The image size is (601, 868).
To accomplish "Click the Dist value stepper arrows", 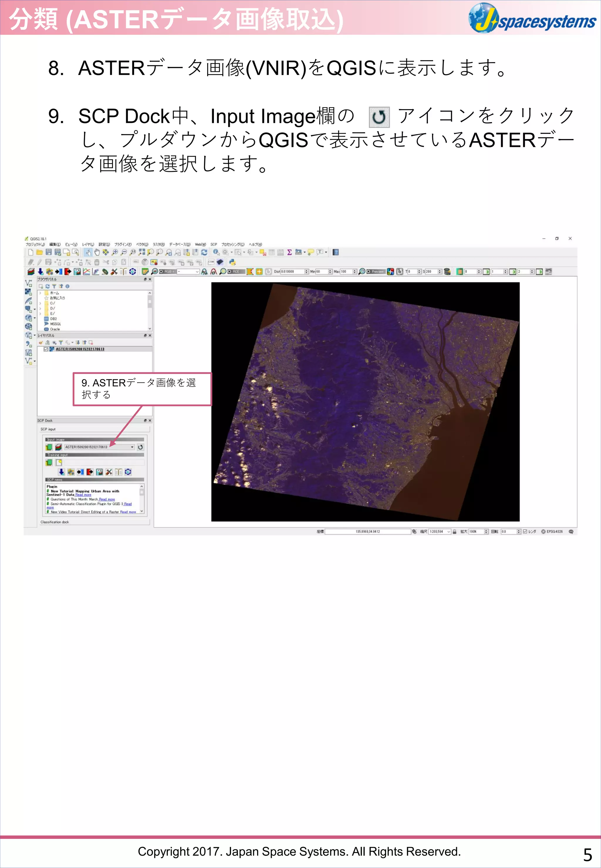I will click(307, 271).
